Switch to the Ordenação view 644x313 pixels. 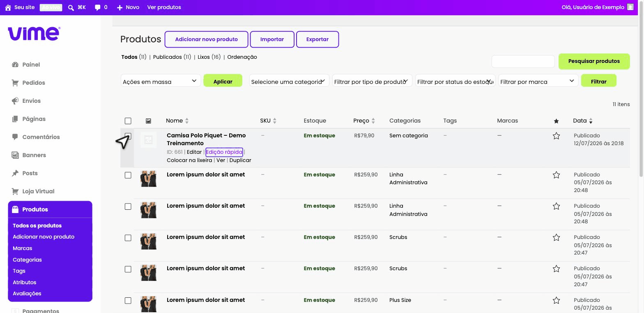point(242,57)
